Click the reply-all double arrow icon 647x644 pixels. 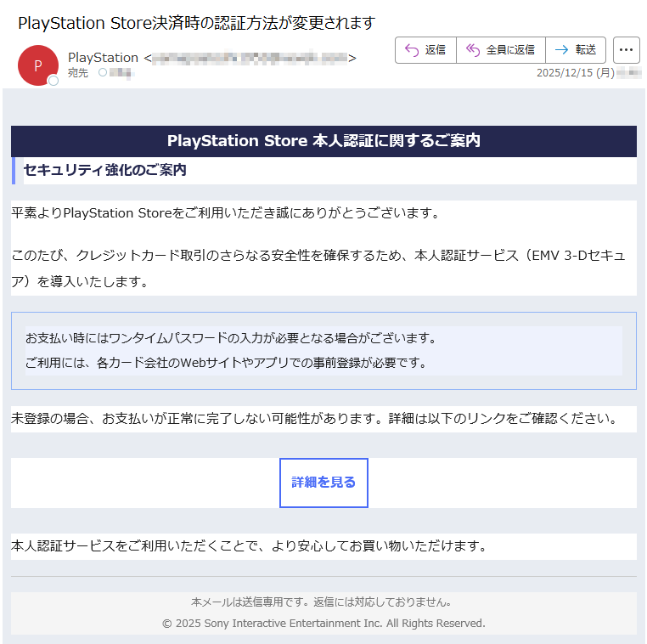pos(473,50)
